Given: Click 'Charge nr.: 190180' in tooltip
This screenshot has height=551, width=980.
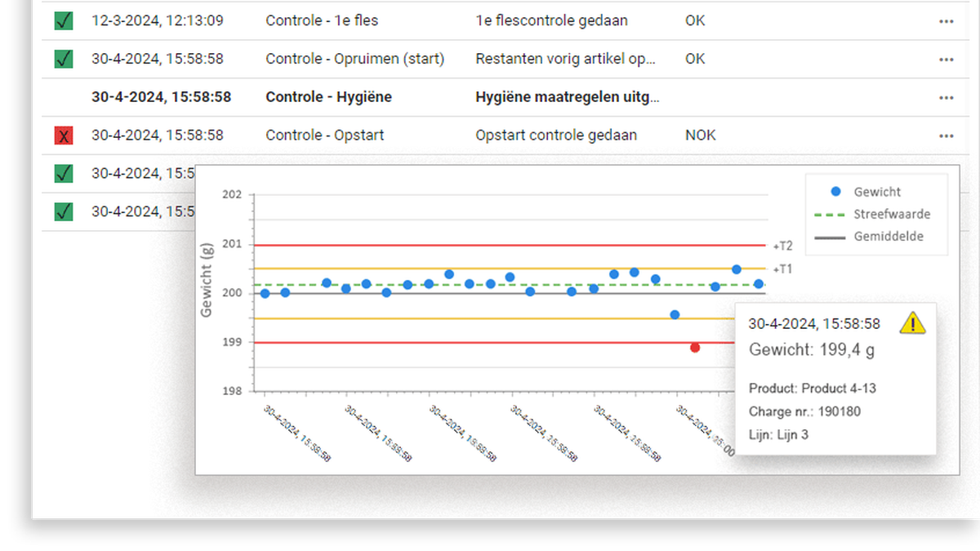Looking at the screenshot, I should click(804, 412).
